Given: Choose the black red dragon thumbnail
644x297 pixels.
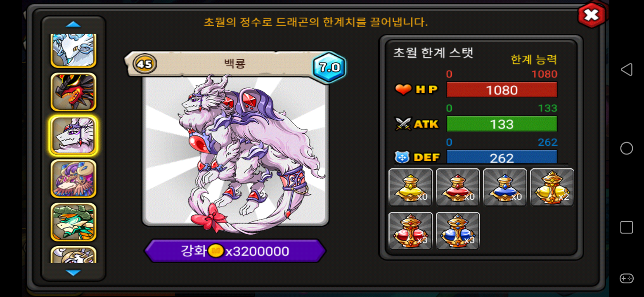Looking at the screenshot, I should 73,92.
